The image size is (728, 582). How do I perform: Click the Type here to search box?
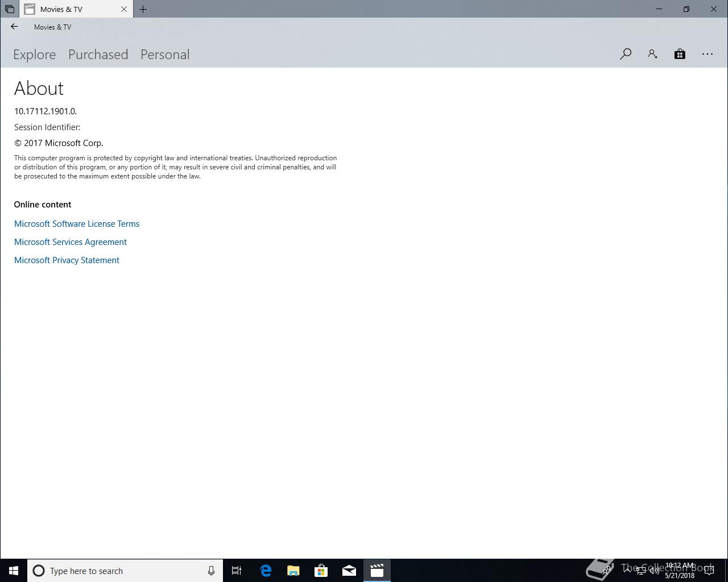tap(125, 571)
